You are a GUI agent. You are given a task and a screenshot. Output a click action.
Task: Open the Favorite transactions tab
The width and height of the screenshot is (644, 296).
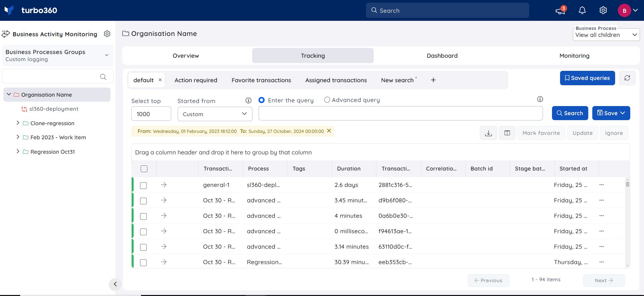[x=261, y=80]
